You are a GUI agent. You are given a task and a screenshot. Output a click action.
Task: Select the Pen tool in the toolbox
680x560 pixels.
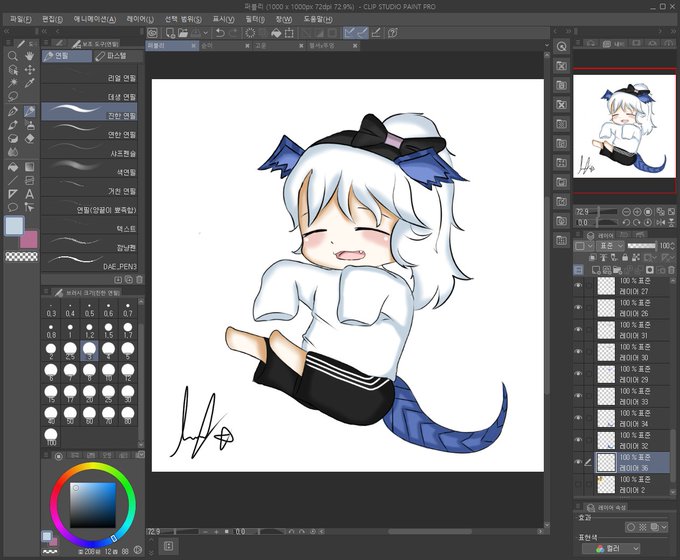[x=13, y=111]
